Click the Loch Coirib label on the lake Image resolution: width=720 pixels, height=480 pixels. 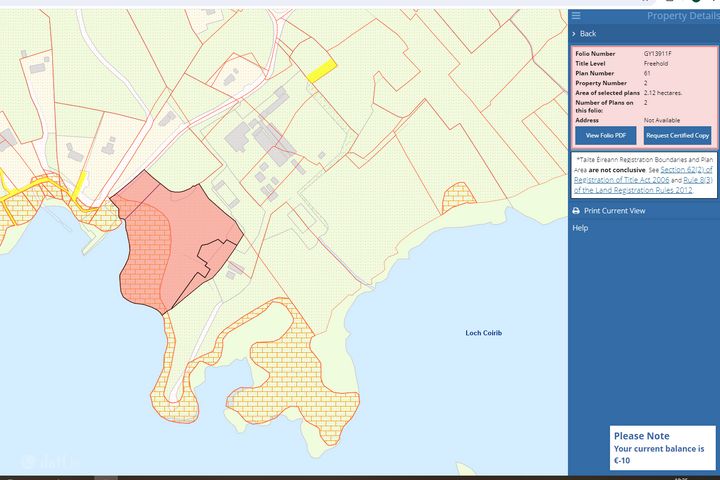coord(484,333)
